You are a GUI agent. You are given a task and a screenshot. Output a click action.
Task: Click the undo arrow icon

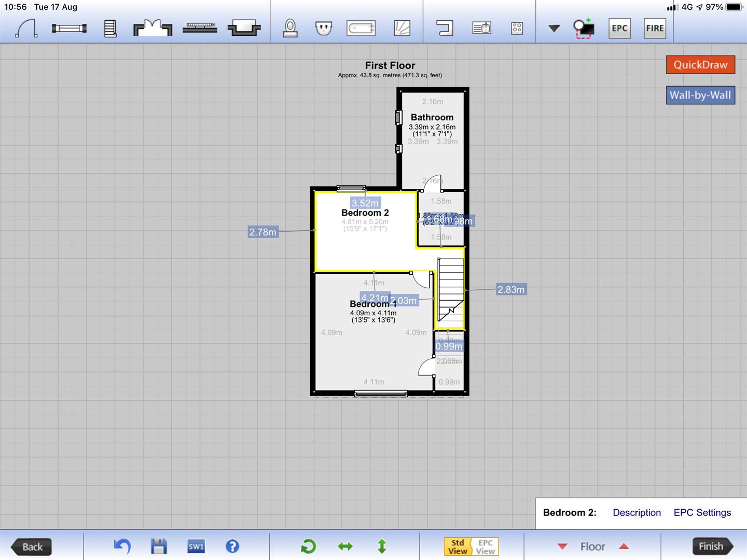(x=122, y=546)
